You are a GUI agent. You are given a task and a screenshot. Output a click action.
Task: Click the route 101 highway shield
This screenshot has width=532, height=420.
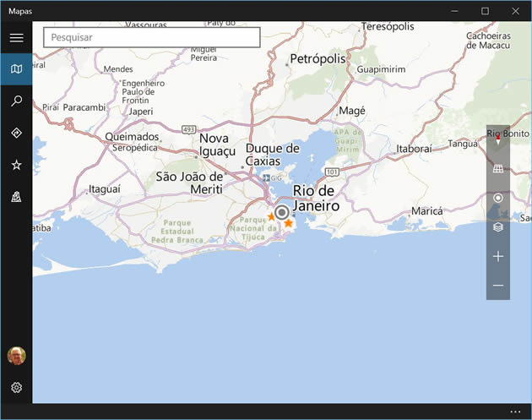tap(332, 172)
